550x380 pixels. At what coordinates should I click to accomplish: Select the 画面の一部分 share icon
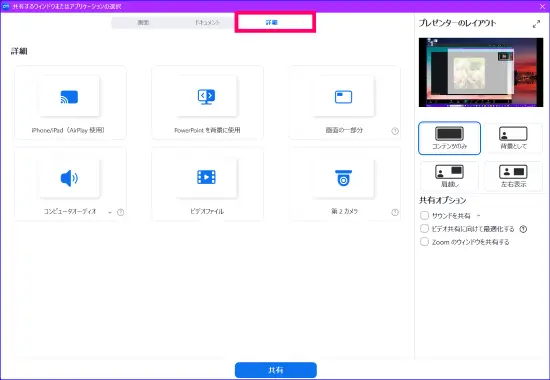click(343, 96)
